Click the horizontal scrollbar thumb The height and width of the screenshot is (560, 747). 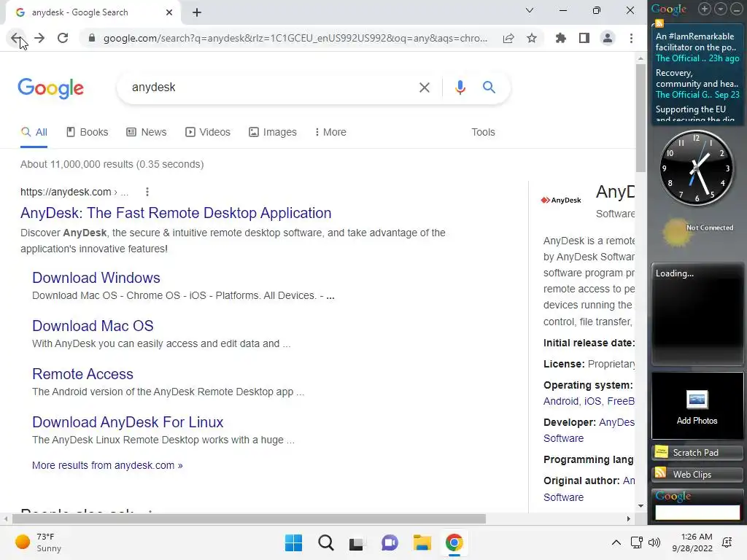pyautogui.click(x=249, y=518)
